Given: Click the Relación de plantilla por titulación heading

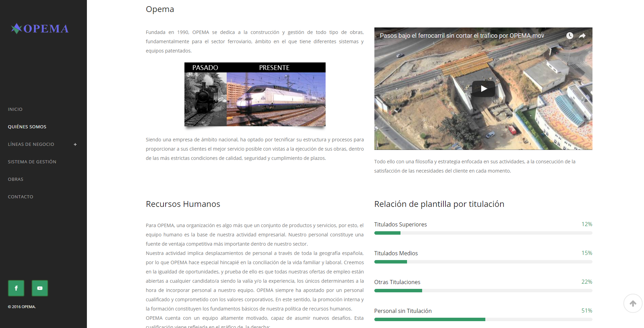Looking at the screenshot, I should (x=439, y=204).
